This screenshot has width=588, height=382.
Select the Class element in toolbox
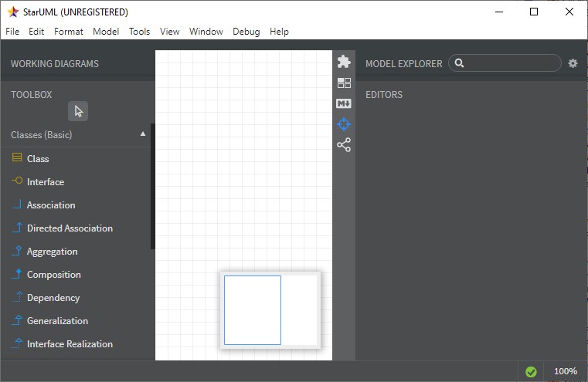coord(38,159)
